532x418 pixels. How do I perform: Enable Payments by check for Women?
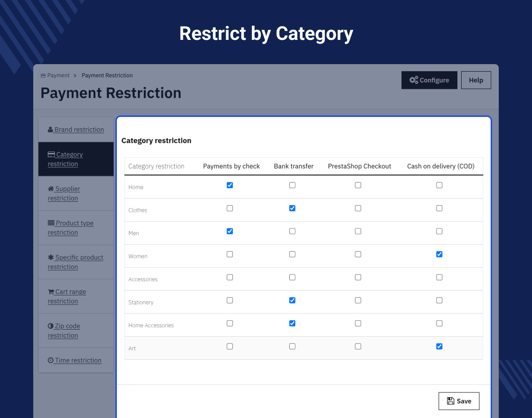coord(230,255)
